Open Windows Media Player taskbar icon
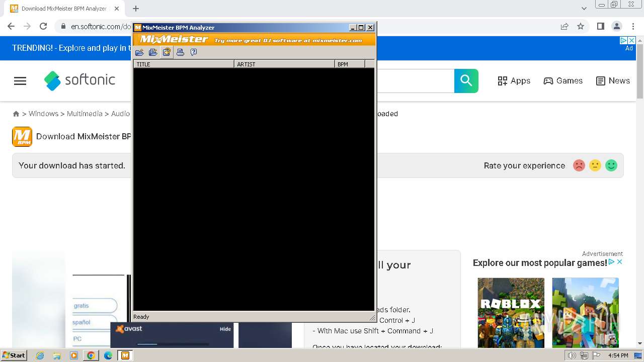 point(74,355)
